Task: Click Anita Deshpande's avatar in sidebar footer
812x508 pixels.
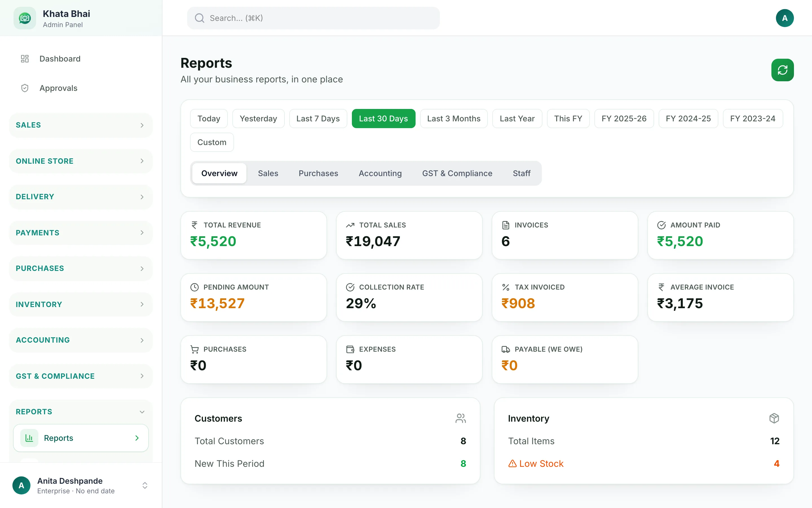Action: [x=21, y=485]
